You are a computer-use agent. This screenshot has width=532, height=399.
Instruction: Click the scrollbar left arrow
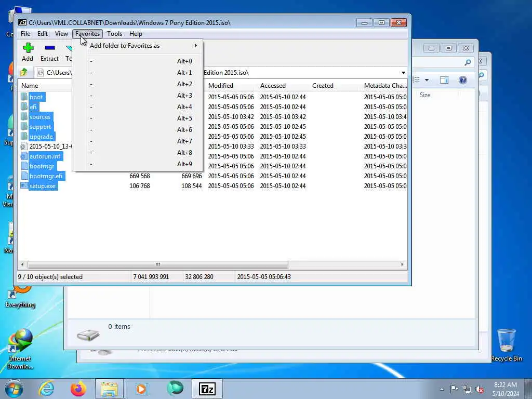[22, 264]
